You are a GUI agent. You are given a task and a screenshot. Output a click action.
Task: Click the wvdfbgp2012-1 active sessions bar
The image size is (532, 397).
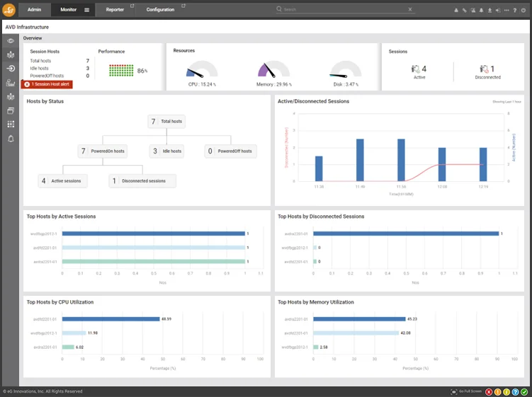pos(154,234)
